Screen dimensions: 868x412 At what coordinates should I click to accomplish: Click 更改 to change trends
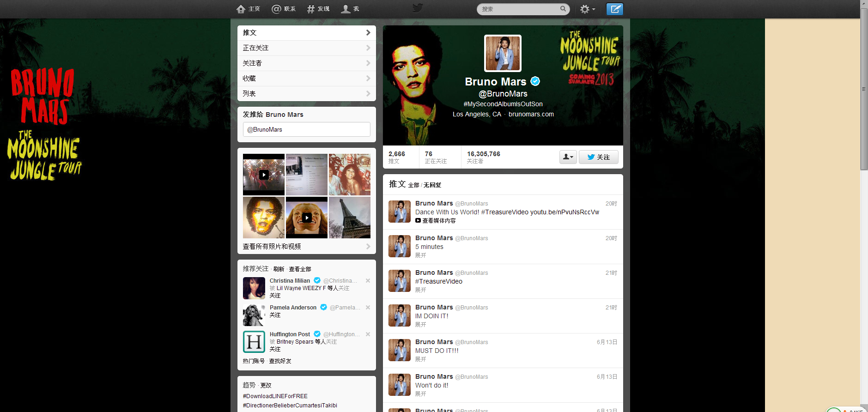coord(266,385)
